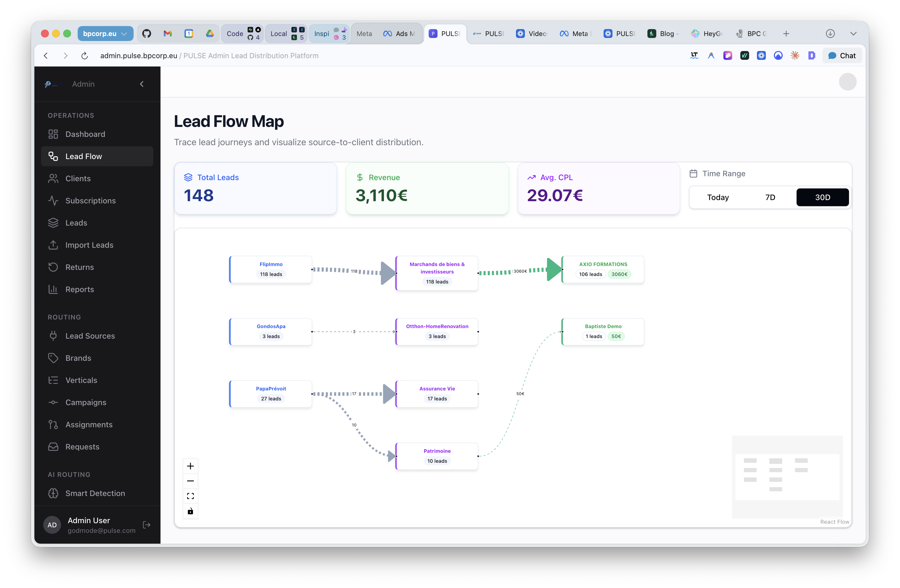This screenshot has width=900, height=588.
Task: Select the Lead Sources icon in the sidebar
Action: pos(53,336)
